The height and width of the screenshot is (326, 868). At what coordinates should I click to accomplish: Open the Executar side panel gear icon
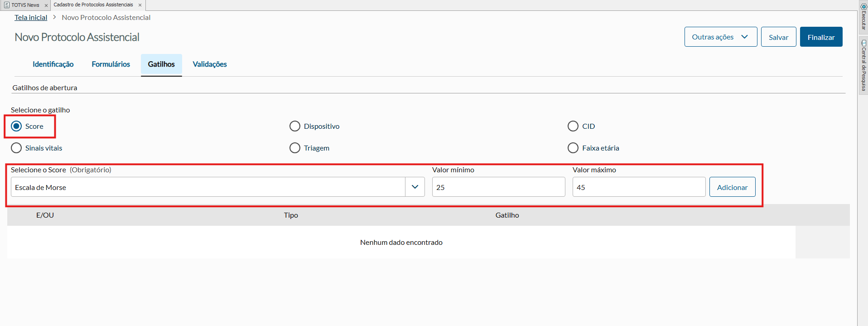click(863, 7)
